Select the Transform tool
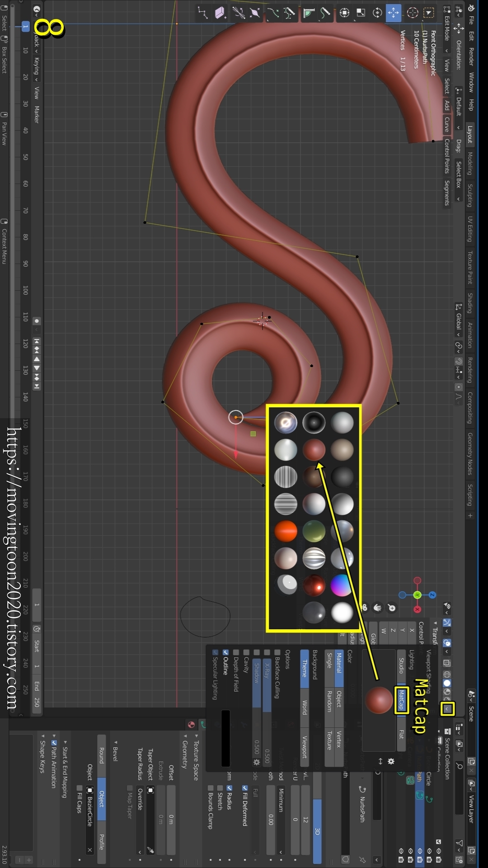488x868 pixels. [x=344, y=13]
